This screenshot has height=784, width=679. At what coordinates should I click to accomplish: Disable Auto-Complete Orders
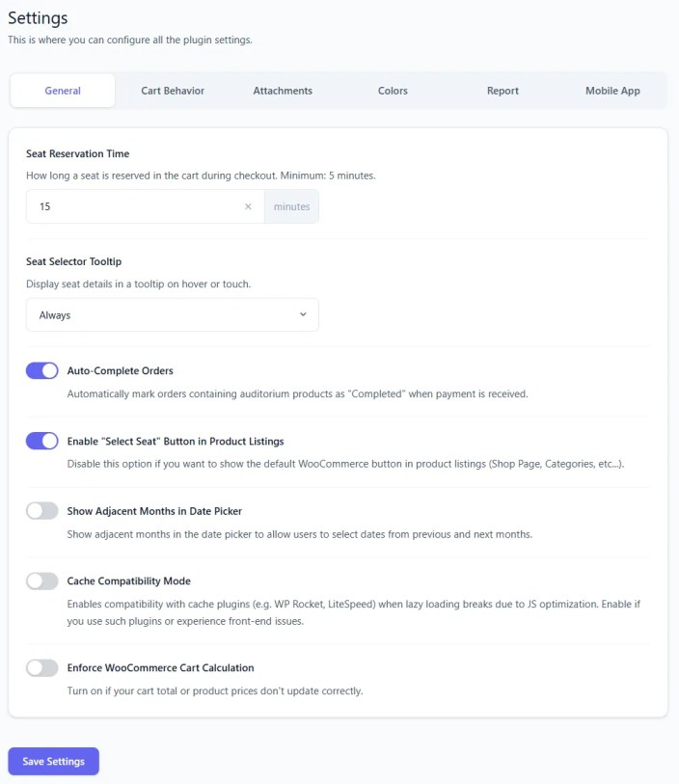[41, 370]
